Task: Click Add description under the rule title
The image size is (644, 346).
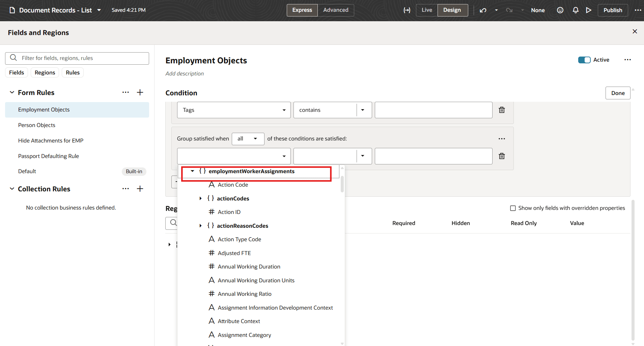Action: tap(185, 73)
